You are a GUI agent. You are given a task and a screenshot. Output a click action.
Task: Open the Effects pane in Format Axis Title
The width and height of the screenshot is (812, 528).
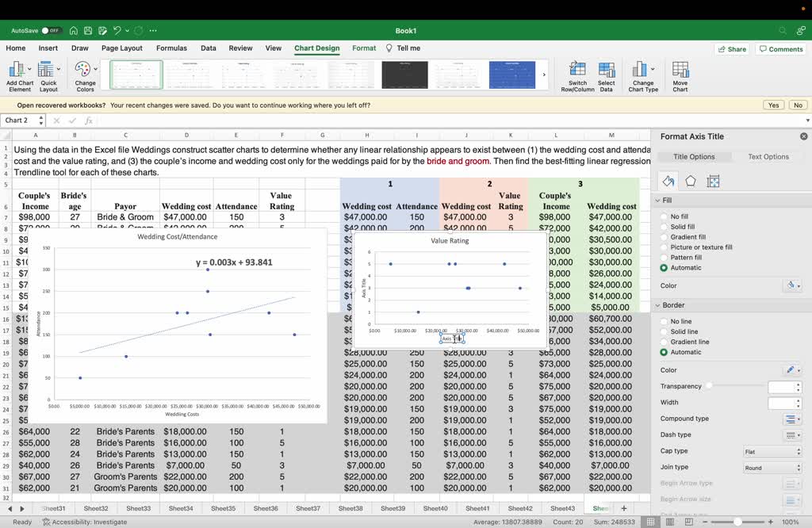pyautogui.click(x=691, y=182)
